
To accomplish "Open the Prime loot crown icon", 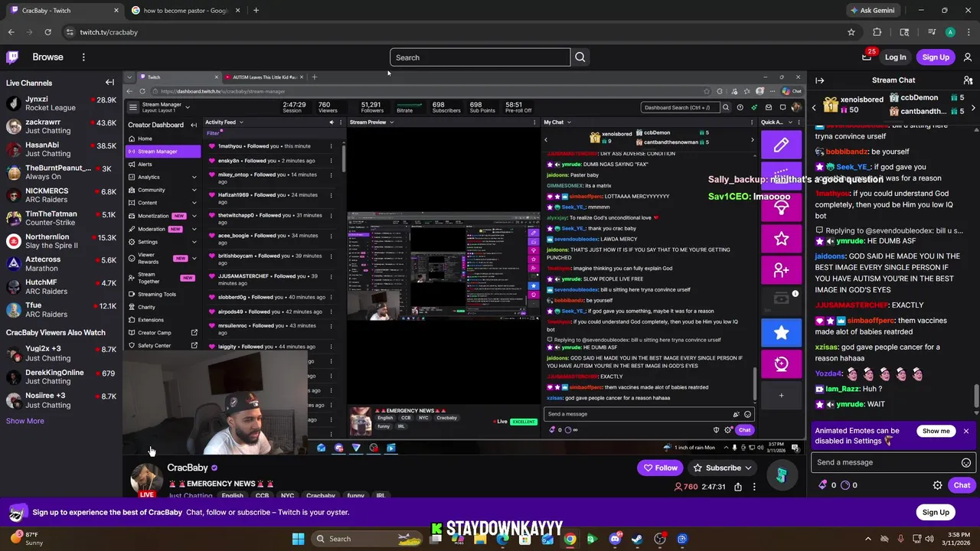I will [x=867, y=57].
